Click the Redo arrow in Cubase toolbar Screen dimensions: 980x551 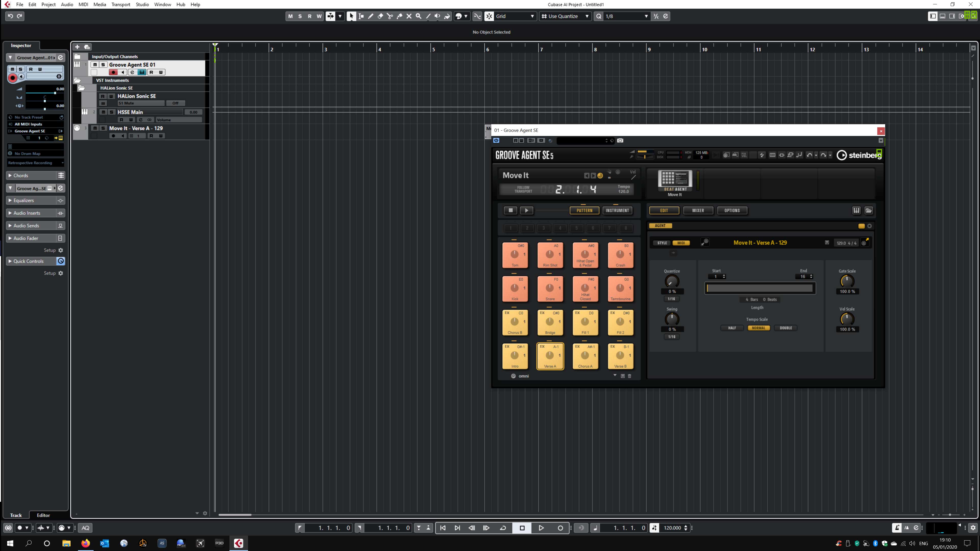tap(20, 16)
